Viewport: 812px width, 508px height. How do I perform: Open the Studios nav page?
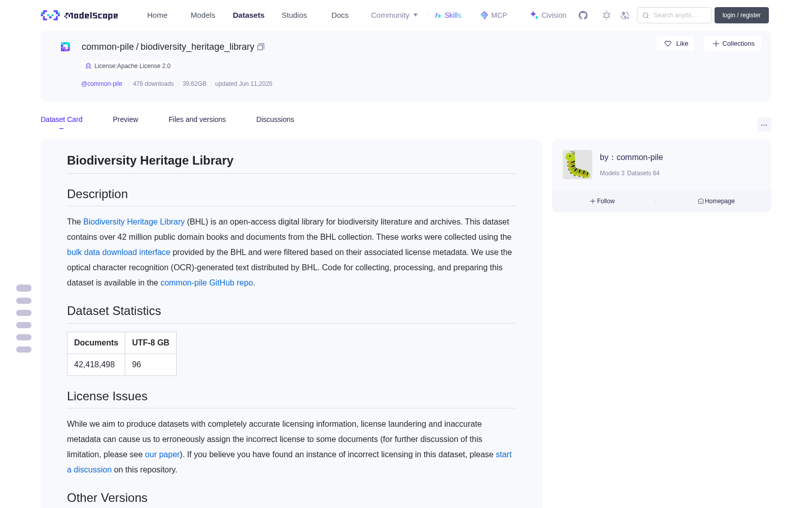294,15
